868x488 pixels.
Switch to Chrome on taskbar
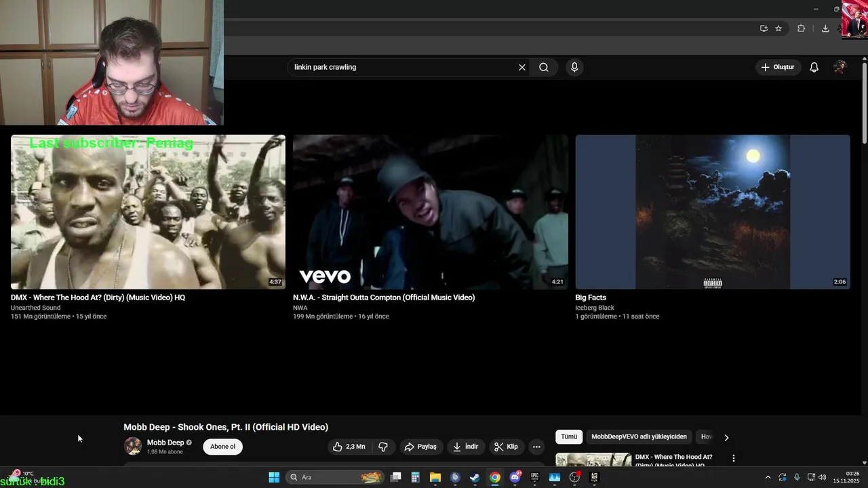(495, 477)
